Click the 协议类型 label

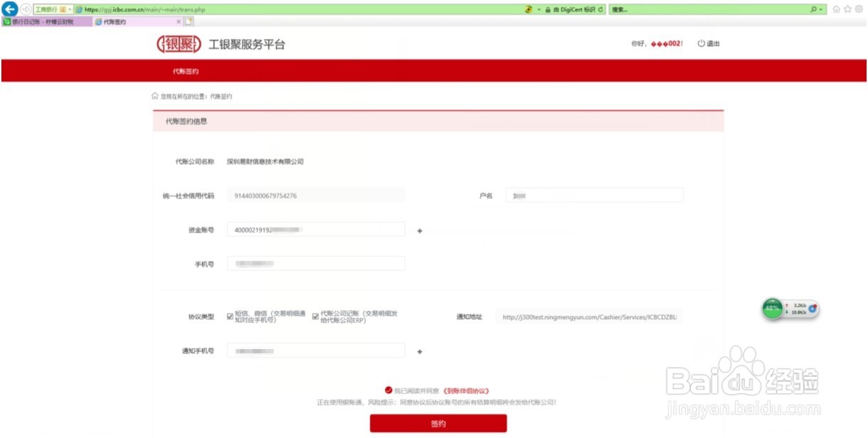click(201, 317)
